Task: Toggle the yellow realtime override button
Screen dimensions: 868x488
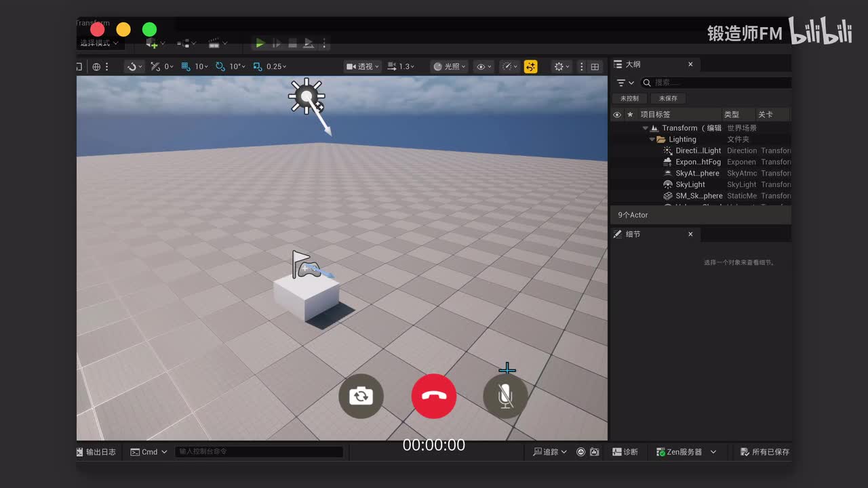Action: pyautogui.click(x=531, y=66)
